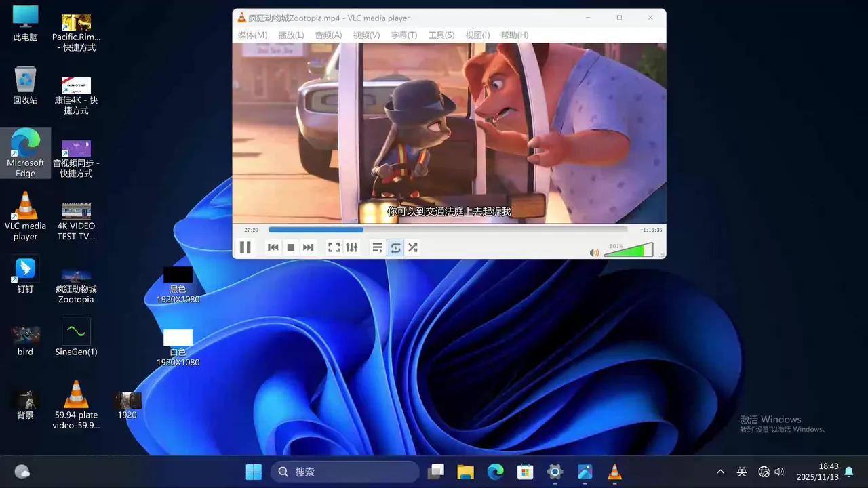
Task: Select 白色 1920X1080 image file
Action: [178, 348]
